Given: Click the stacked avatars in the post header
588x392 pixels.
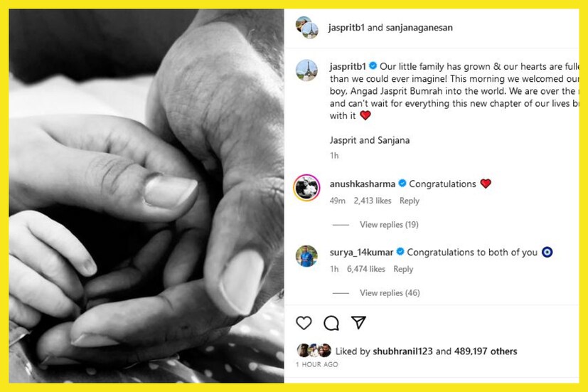Looking at the screenshot, I should (x=307, y=27).
